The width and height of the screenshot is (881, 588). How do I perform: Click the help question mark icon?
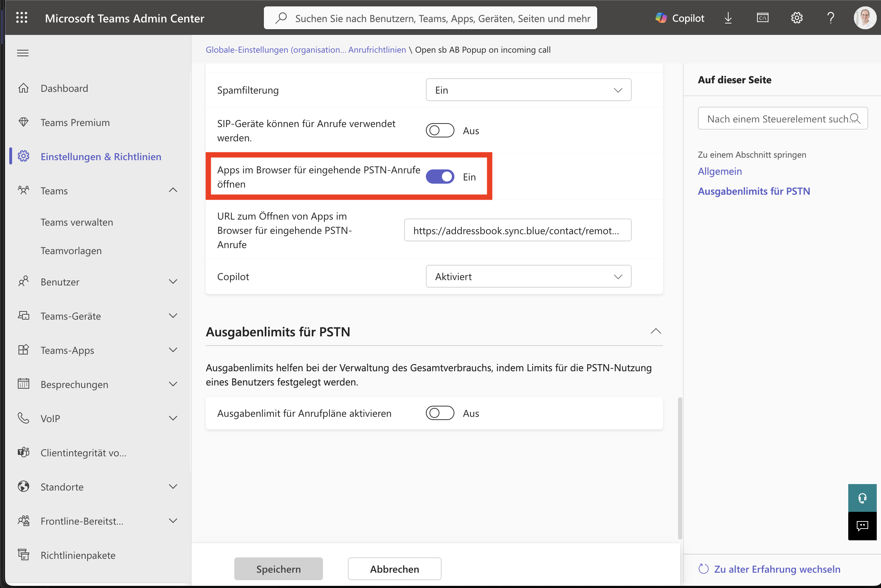[x=831, y=18]
